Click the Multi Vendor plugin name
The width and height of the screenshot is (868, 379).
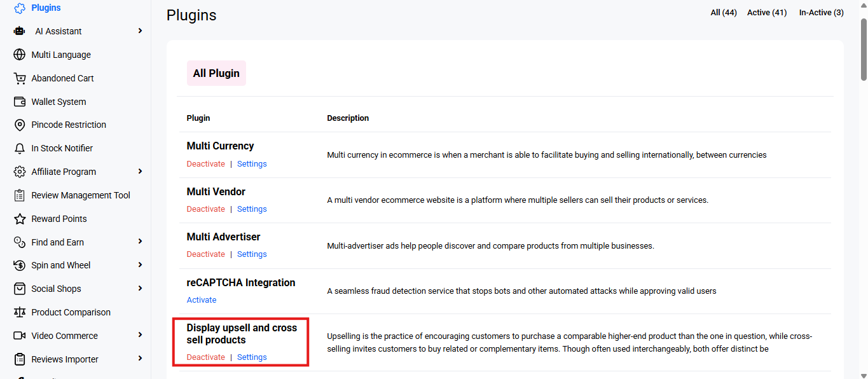[216, 191]
